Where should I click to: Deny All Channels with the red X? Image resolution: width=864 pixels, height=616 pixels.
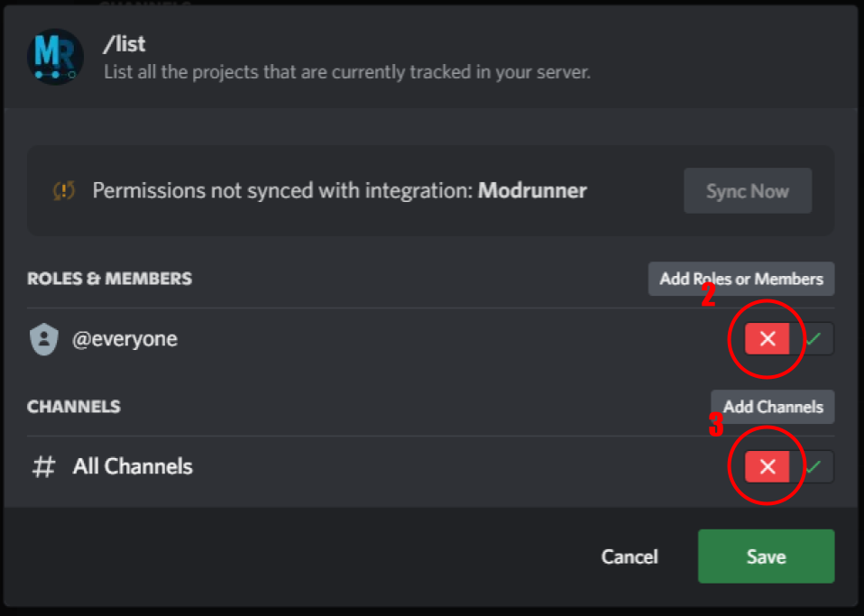click(x=767, y=467)
